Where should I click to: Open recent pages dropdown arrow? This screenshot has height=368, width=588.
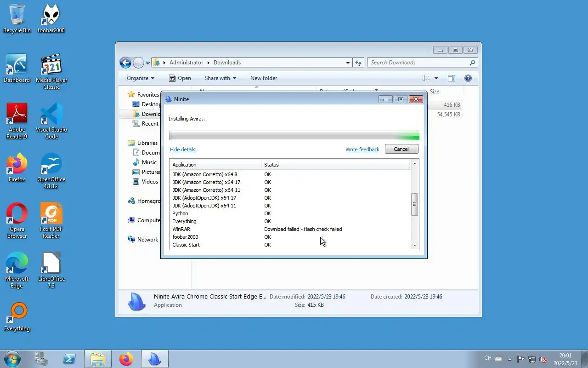coord(147,63)
